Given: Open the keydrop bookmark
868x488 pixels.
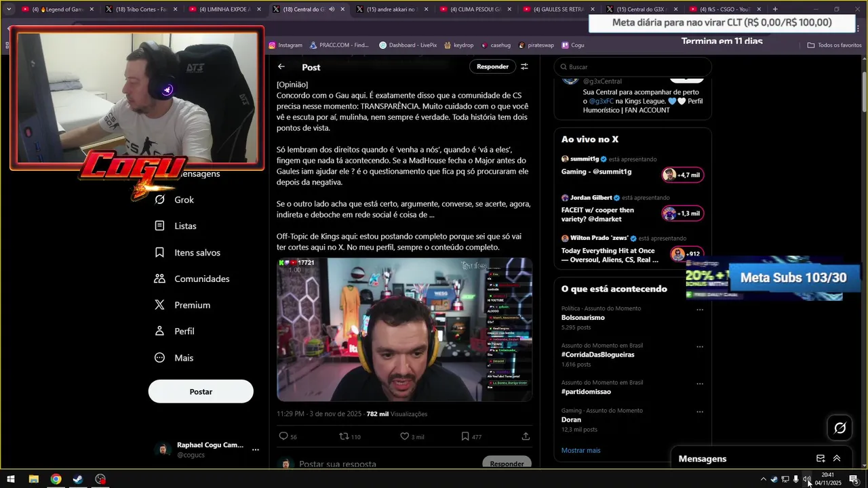Looking at the screenshot, I should (459, 45).
